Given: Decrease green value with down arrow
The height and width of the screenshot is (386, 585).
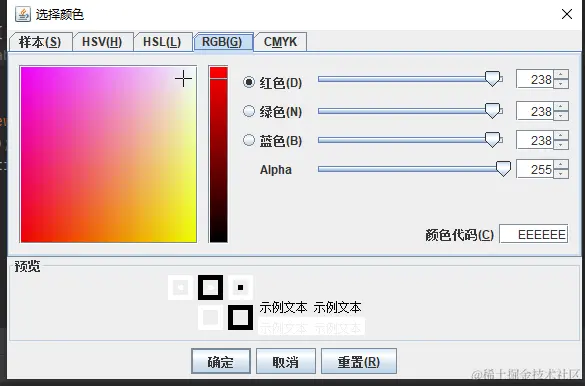Looking at the screenshot, I should click(x=561, y=116).
